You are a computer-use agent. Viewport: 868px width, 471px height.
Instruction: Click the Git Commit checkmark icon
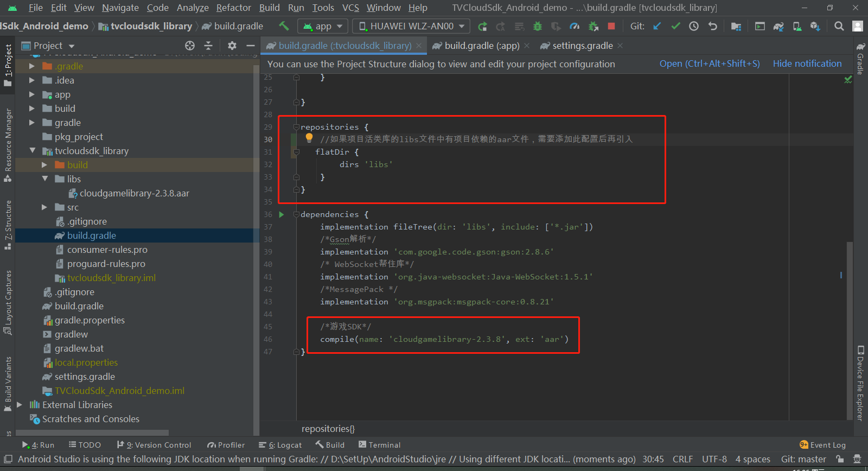[675, 26]
